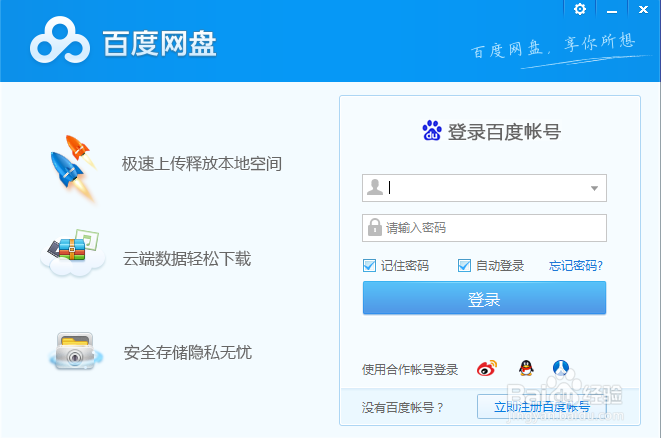Click the 百度网盘 title text

tap(159, 43)
